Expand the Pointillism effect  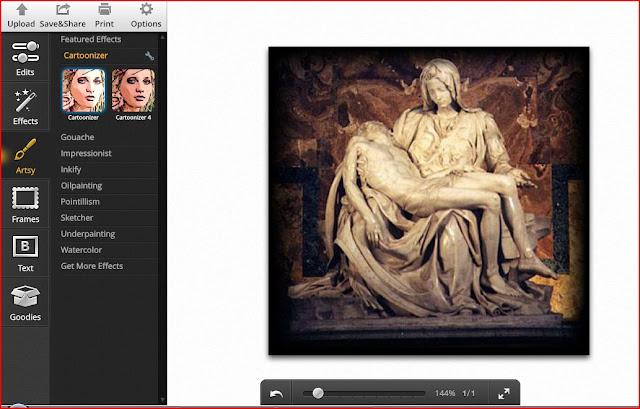click(x=80, y=202)
